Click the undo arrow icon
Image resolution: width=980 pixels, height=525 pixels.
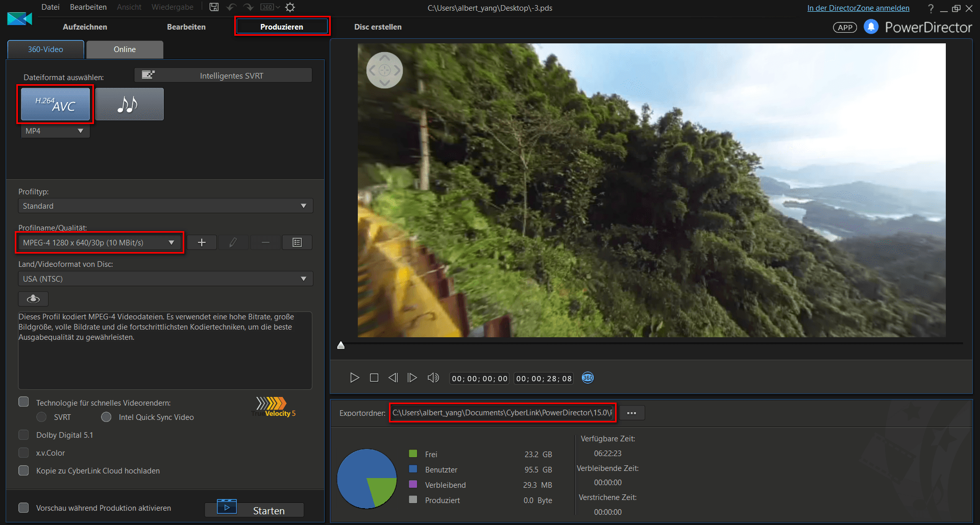(231, 7)
